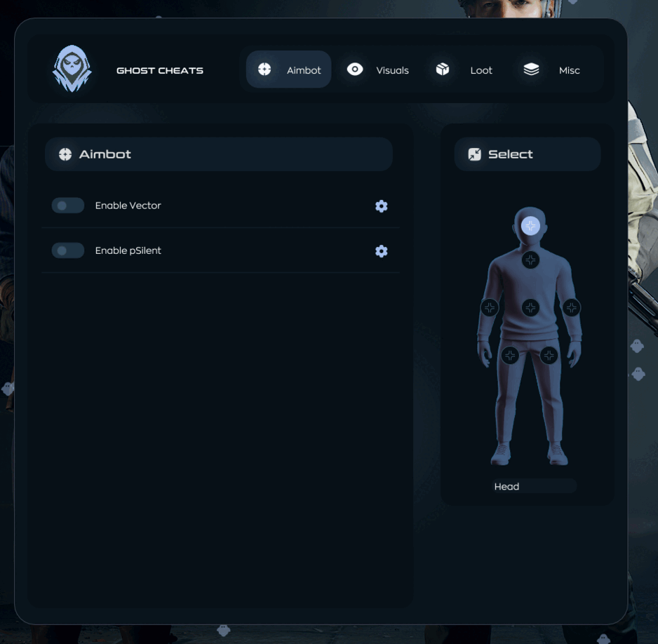Screen dimensions: 658x644
Task: Pick the neck target point on the model
Action: tap(530, 260)
